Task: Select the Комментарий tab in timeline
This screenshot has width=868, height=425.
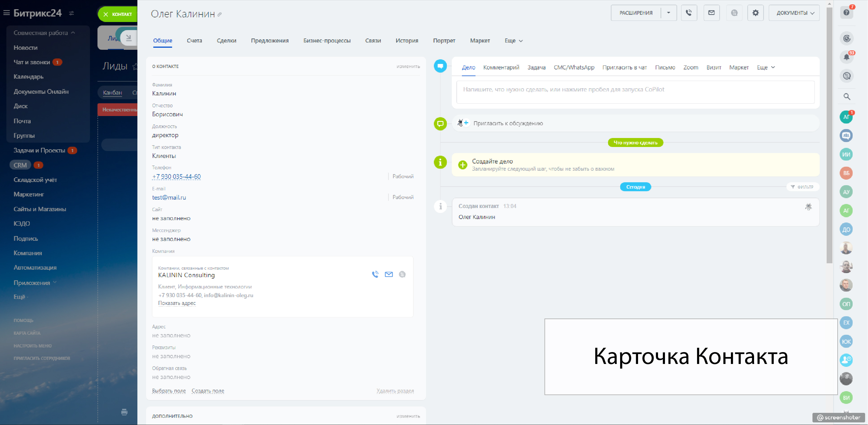Action: tap(501, 67)
